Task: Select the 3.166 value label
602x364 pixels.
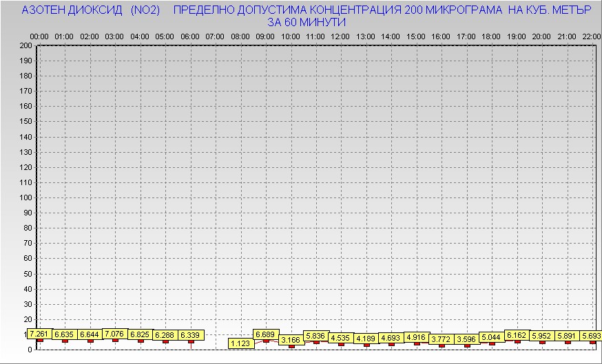Action: click(291, 339)
